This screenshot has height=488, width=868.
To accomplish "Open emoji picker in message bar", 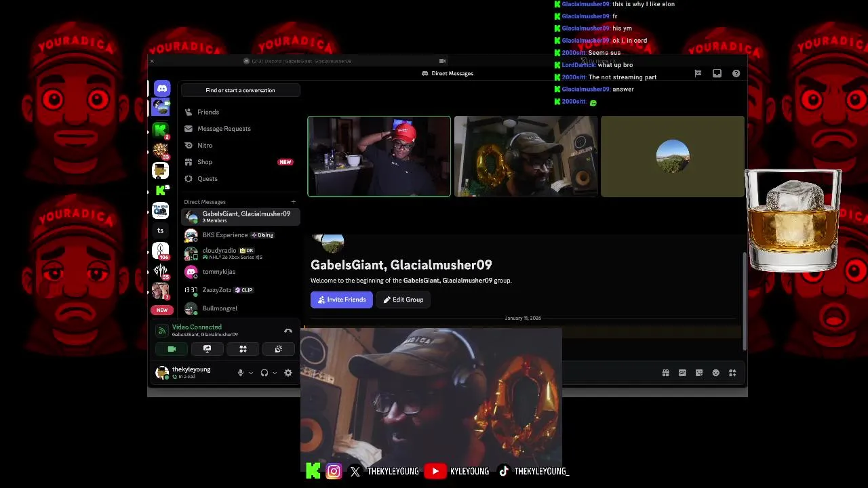I will (715, 373).
